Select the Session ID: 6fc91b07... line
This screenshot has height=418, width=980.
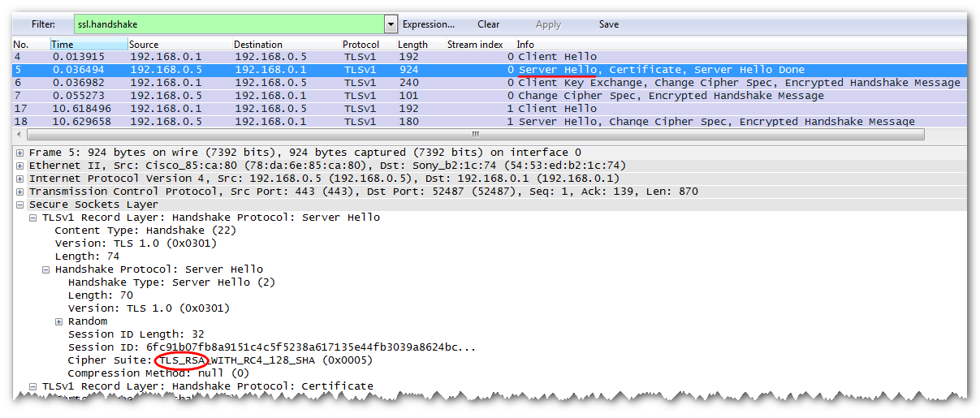[272, 347]
